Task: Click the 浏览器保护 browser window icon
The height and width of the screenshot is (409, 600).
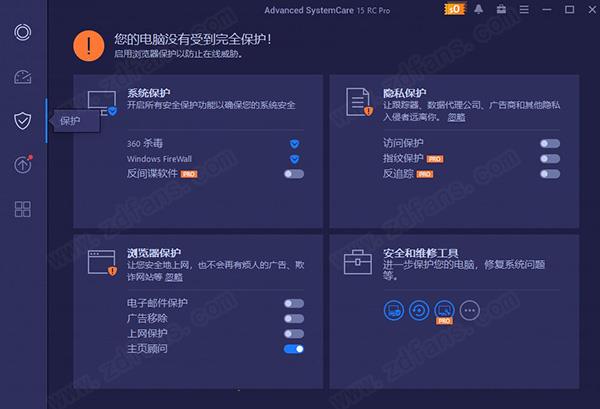Action: (x=102, y=263)
